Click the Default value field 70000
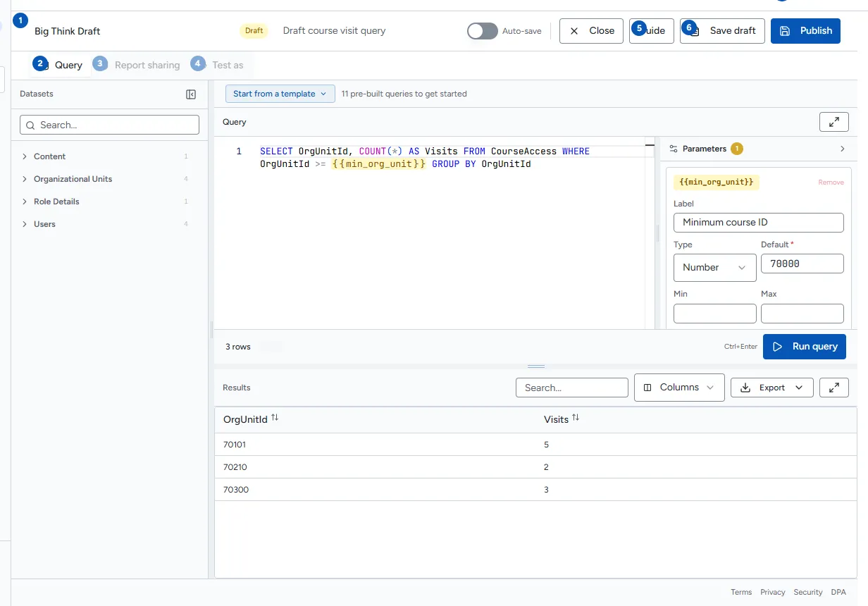 tap(802, 264)
